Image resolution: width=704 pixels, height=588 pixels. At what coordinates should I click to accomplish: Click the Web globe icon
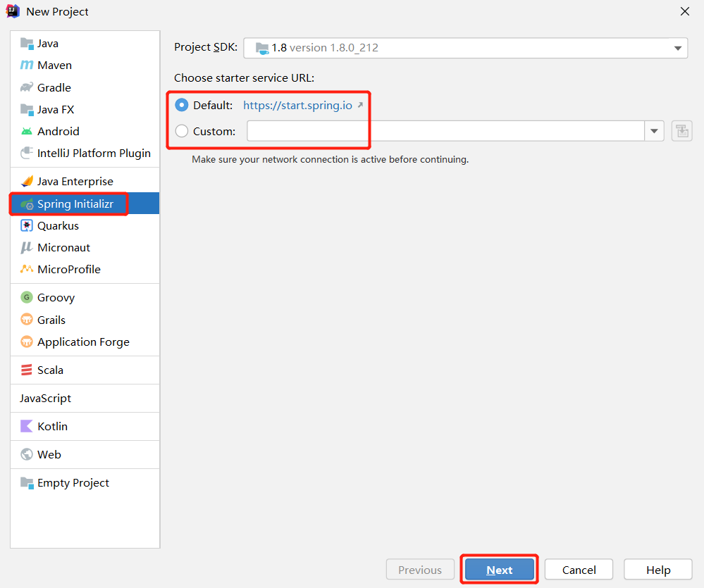pos(27,454)
